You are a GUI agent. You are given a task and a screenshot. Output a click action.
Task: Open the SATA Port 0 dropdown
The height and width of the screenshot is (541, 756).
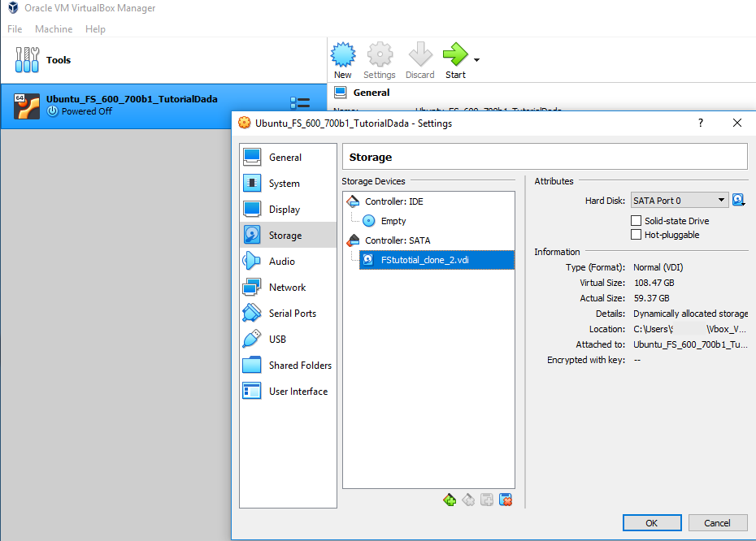pos(680,201)
